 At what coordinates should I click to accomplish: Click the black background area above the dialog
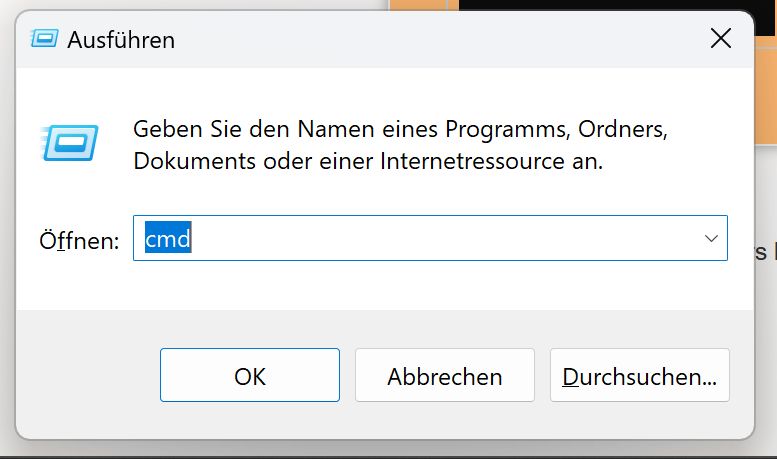[600, 4]
